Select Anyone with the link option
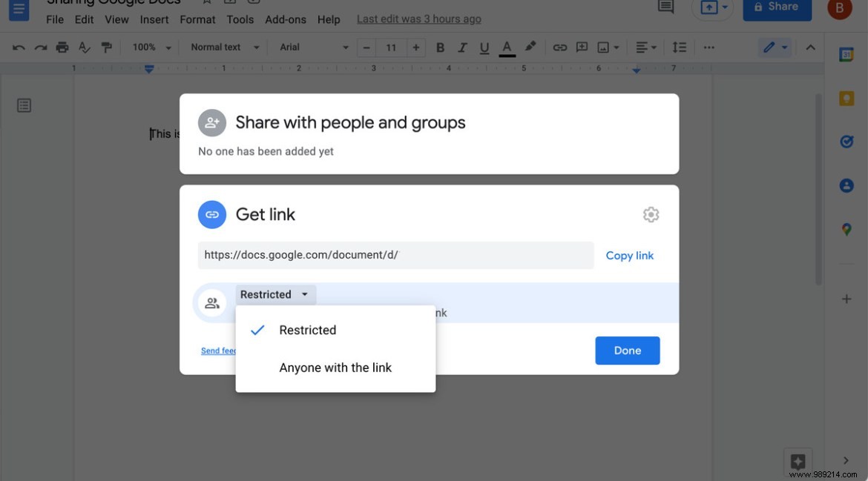 tap(335, 368)
